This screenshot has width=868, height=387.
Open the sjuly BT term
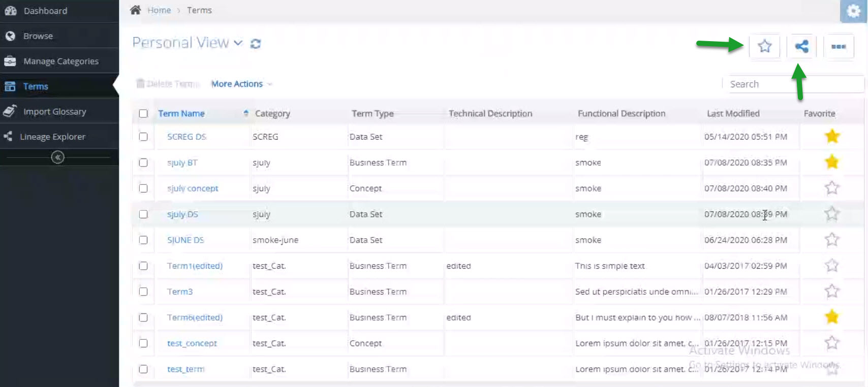pos(182,163)
